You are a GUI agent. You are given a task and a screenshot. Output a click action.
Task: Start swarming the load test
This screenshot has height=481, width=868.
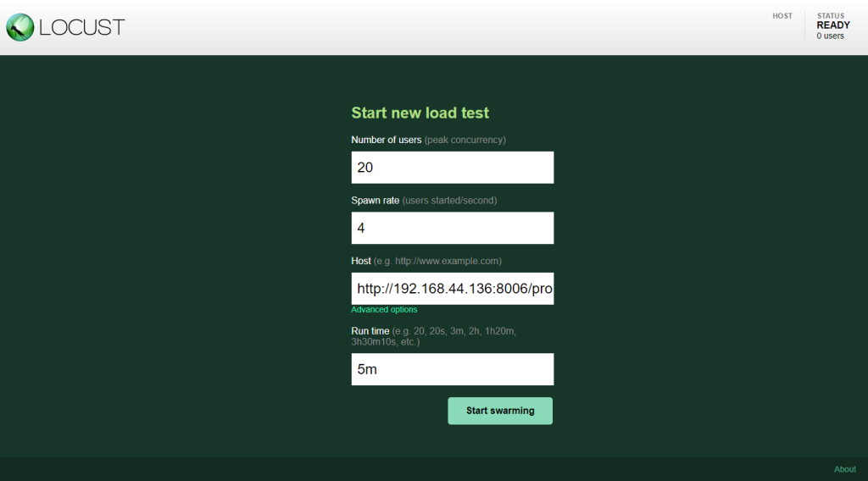500,411
